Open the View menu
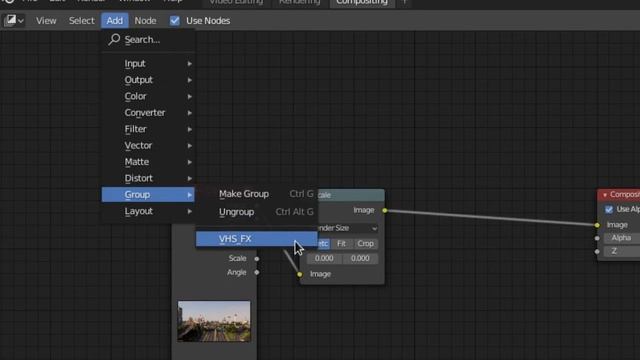The image size is (640, 360). (x=46, y=20)
